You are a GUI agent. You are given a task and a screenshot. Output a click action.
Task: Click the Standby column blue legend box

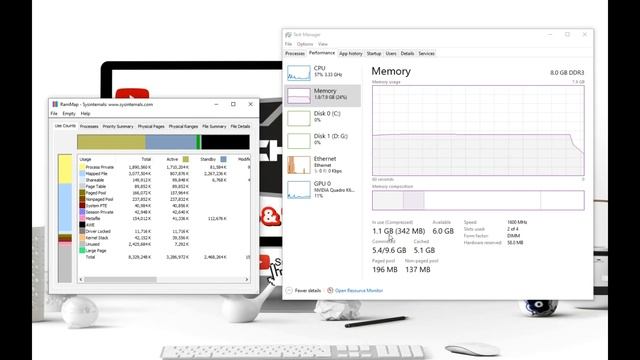[x=223, y=159]
